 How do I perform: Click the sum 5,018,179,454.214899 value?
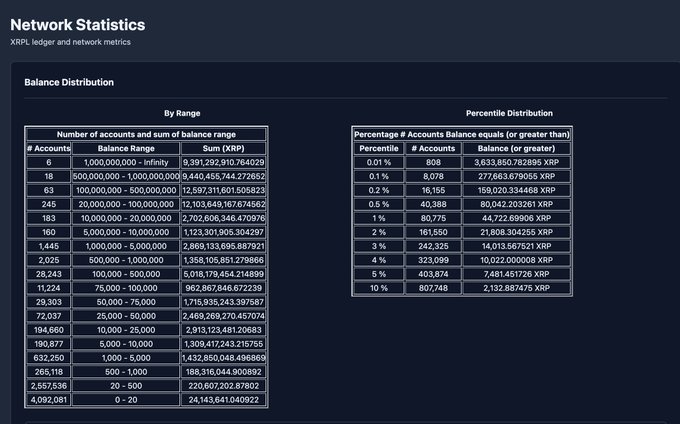[223, 274]
